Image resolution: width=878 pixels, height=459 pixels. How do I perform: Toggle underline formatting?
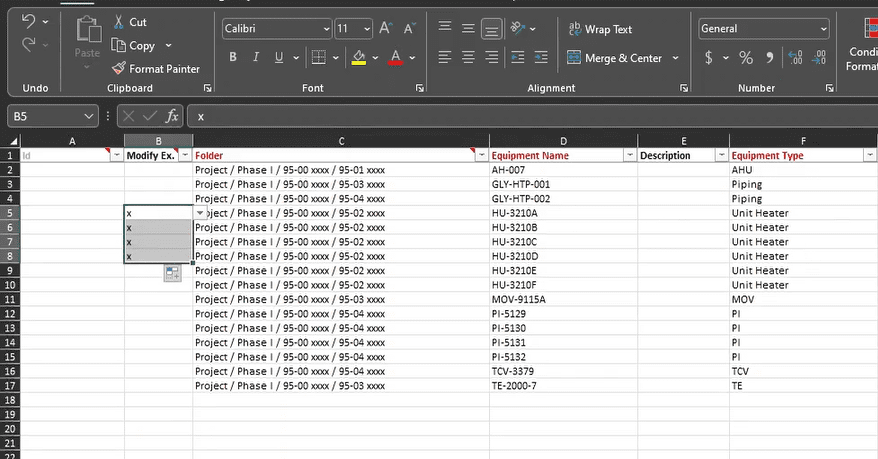pyautogui.click(x=279, y=57)
